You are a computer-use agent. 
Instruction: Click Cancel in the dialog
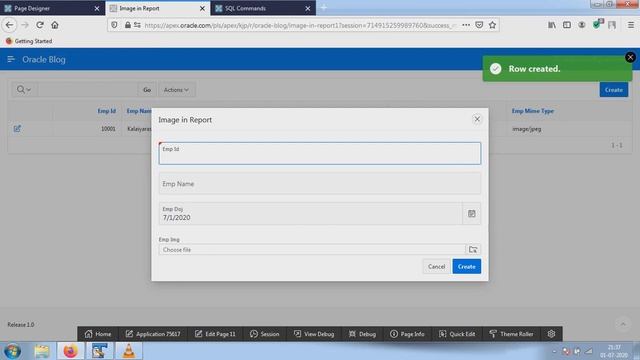coord(436,267)
